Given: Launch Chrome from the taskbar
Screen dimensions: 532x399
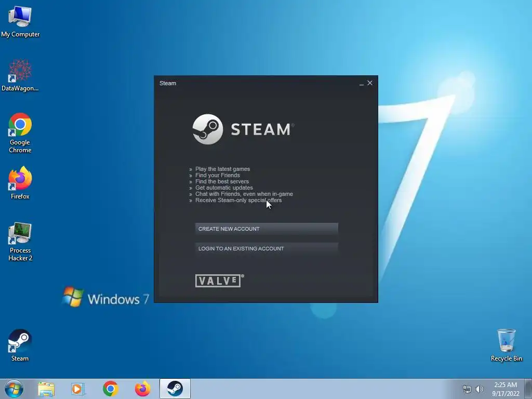Looking at the screenshot, I should [x=110, y=389].
